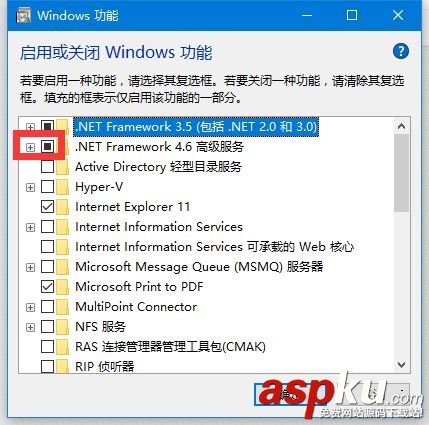
Task: Click the Windows Features title bar icon
Action: (x=24, y=16)
